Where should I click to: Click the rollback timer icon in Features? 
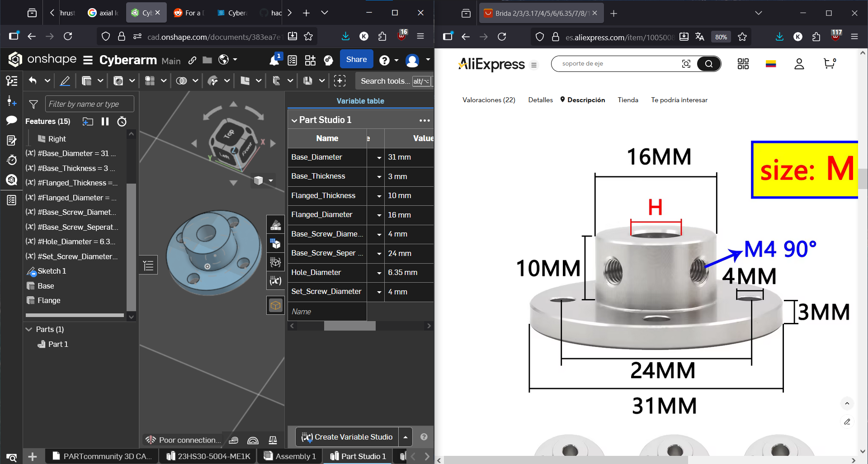122,121
